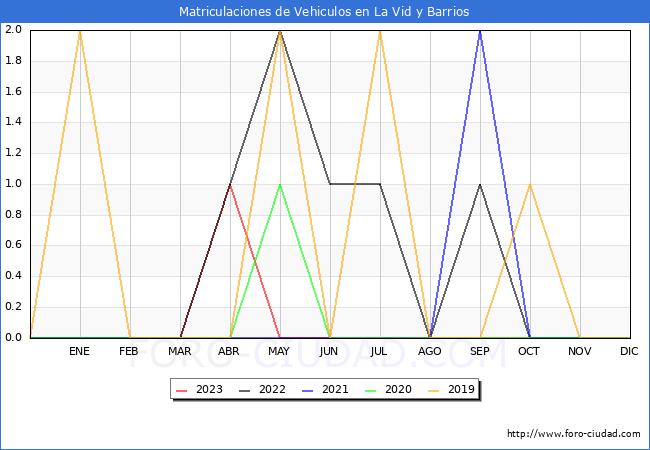Select the 2022 legend label

(x=272, y=390)
